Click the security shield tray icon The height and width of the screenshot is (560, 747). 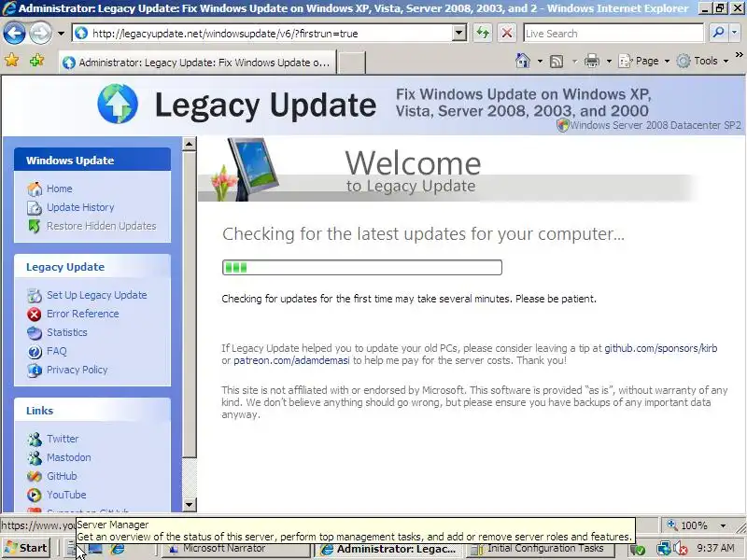637,550
